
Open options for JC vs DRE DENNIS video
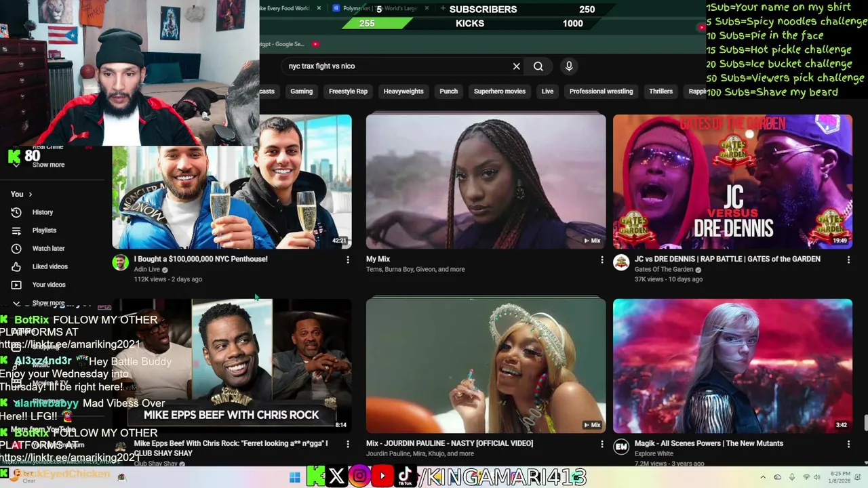[848, 260]
